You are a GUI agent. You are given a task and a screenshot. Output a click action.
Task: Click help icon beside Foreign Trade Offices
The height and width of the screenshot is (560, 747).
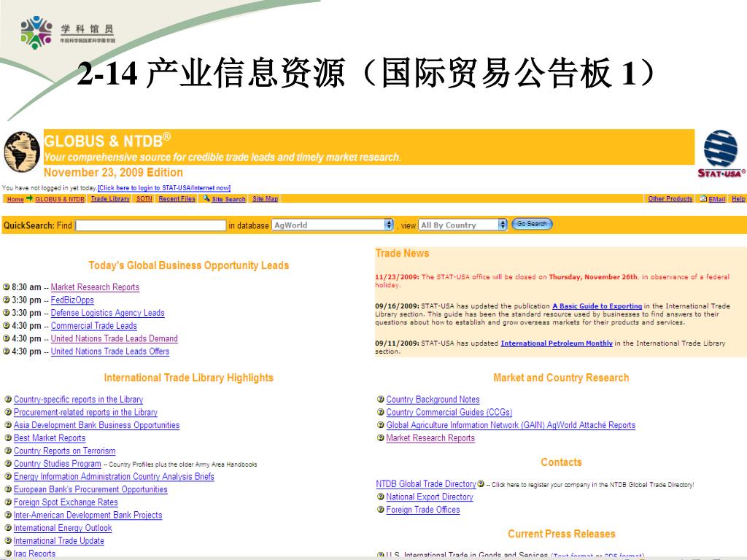381,509
